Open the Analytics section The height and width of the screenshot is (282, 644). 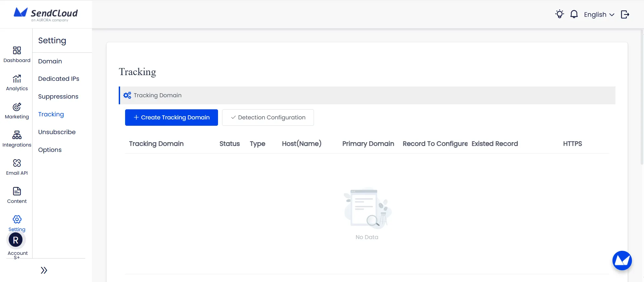pyautogui.click(x=17, y=83)
